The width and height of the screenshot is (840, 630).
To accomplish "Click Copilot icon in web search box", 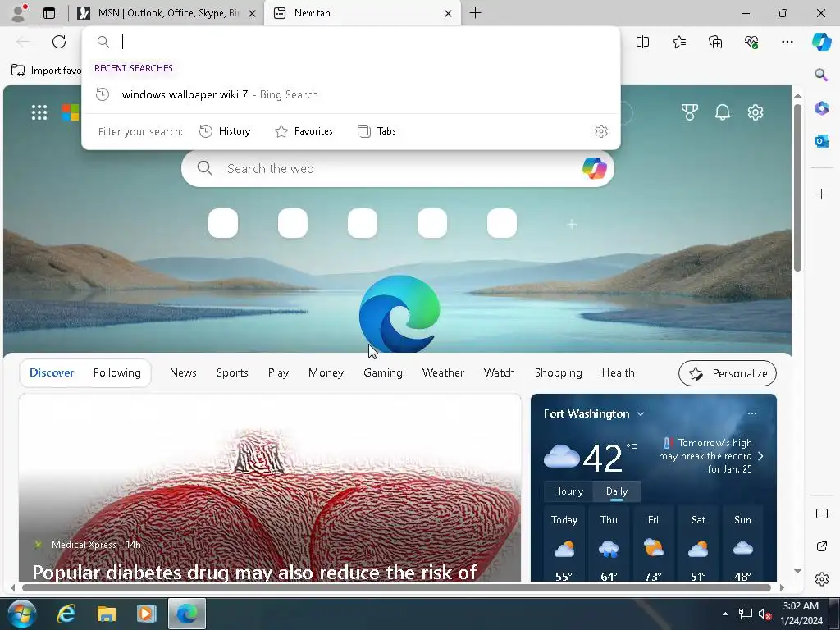I will (594, 168).
